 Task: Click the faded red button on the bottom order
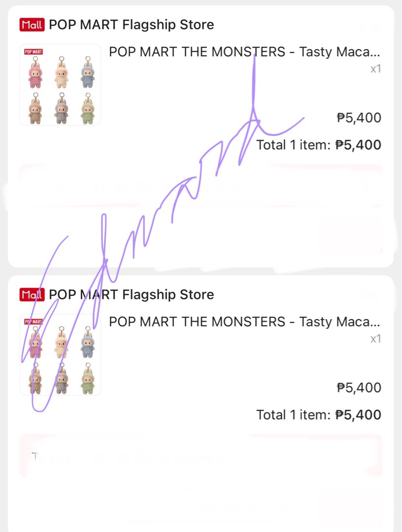(350, 507)
